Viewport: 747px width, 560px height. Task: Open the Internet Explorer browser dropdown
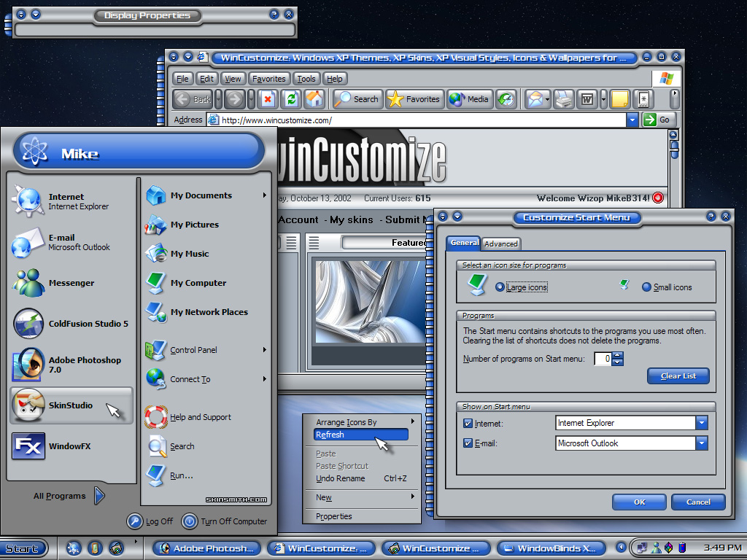click(x=702, y=423)
